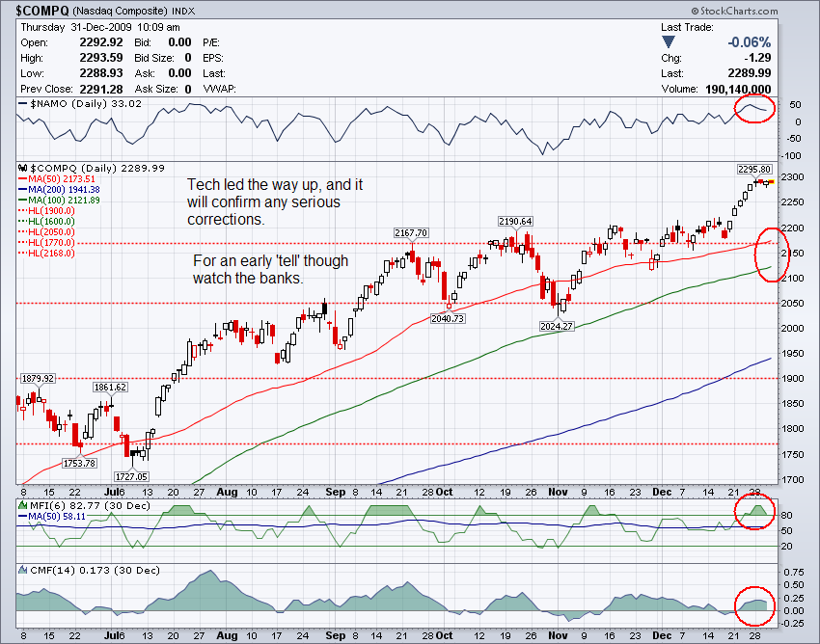Image resolution: width=820 pixels, height=644 pixels.
Task: Click the date Thursday 31-Dec-2009 10:09 am
Action: tap(100, 27)
